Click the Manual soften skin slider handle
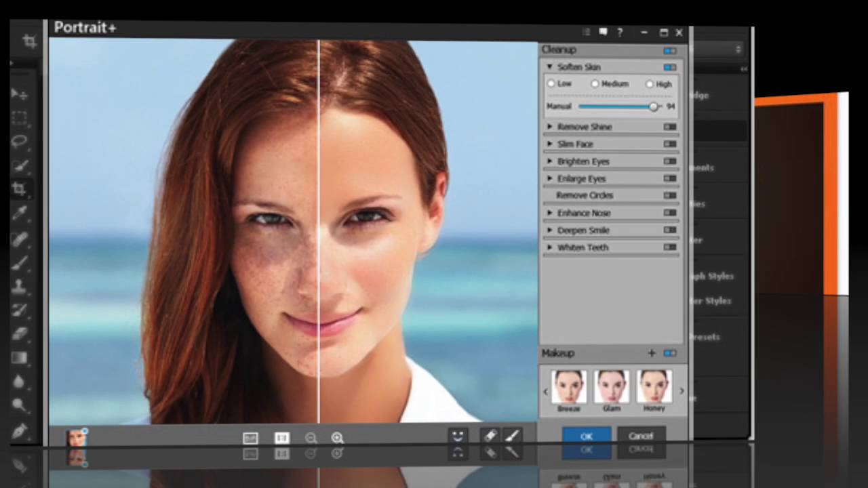 click(x=654, y=106)
